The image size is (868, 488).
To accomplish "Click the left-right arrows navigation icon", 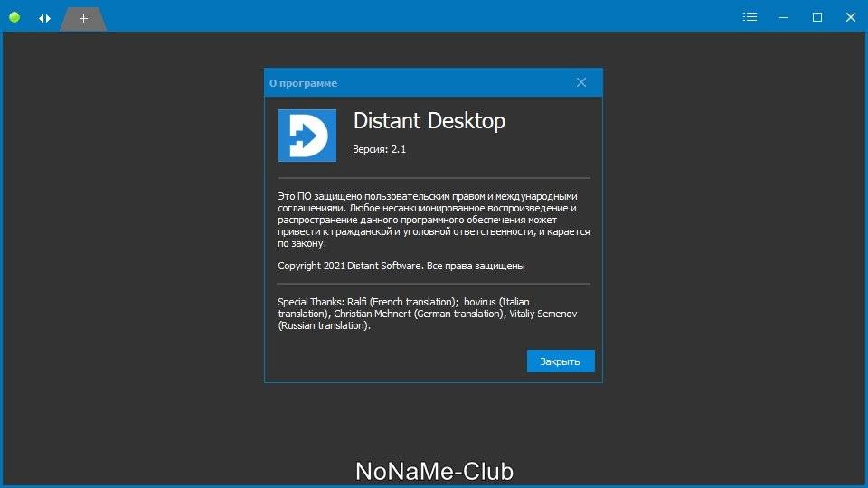I will [x=45, y=18].
